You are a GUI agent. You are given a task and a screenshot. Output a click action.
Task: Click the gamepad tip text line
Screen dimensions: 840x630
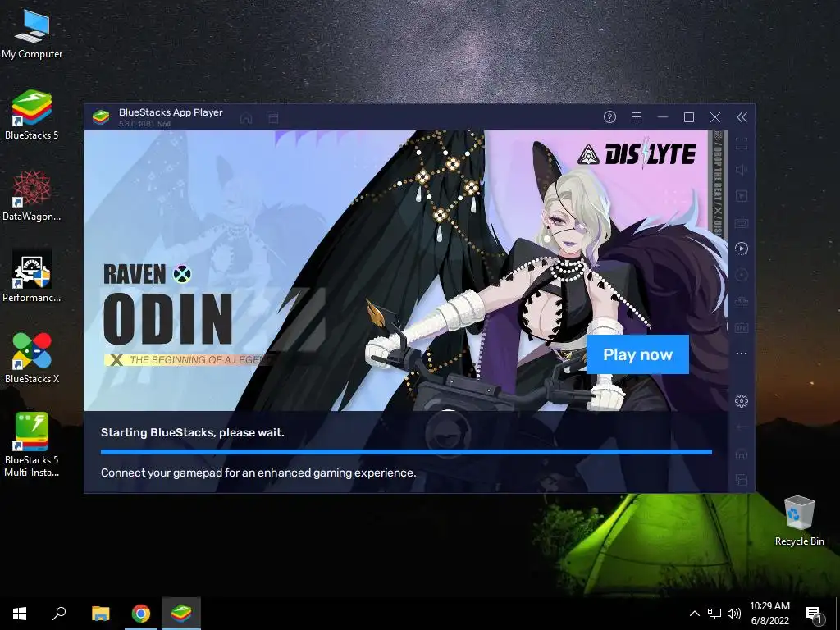258,472
